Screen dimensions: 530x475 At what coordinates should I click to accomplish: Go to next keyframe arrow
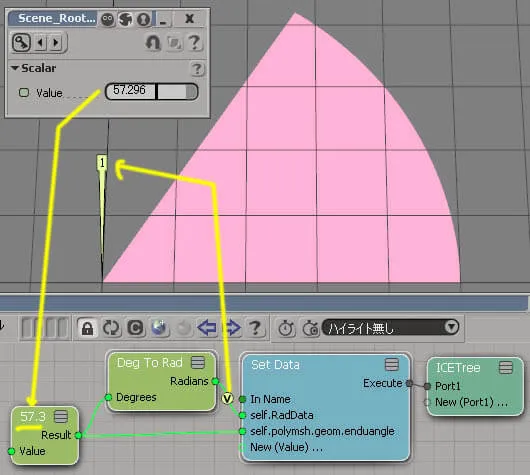point(56,43)
